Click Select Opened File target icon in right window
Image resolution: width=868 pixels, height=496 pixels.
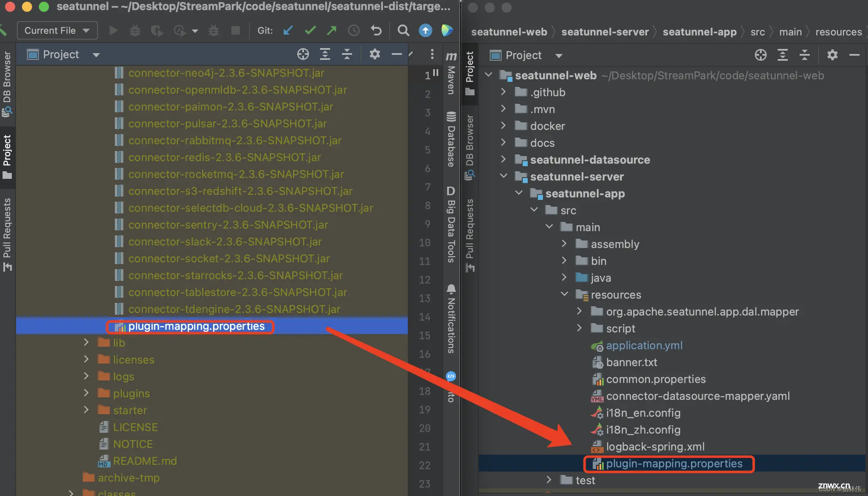coord(761,55)
